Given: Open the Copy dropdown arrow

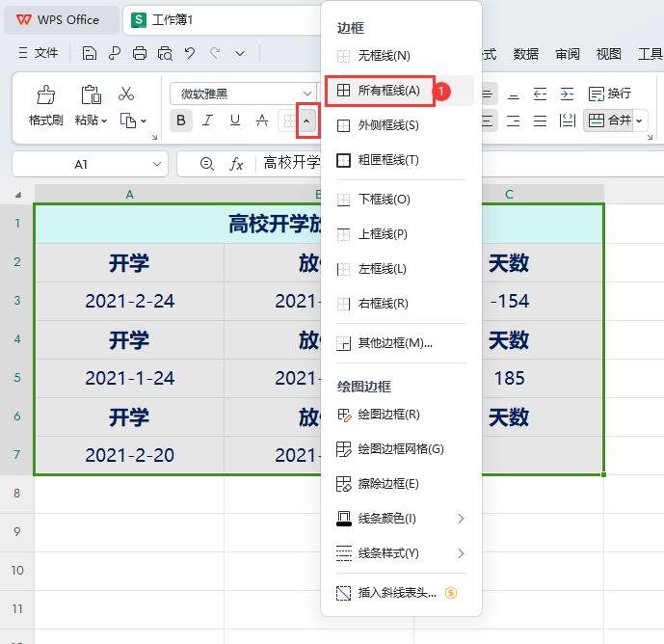Looking at the screenshot, I should tap(144, 121).
